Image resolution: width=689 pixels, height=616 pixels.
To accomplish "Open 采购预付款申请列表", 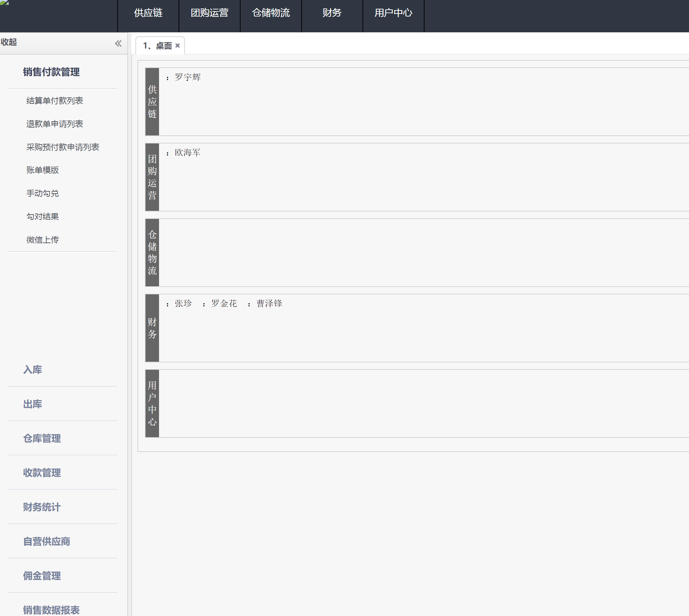I will click(63, 147).
